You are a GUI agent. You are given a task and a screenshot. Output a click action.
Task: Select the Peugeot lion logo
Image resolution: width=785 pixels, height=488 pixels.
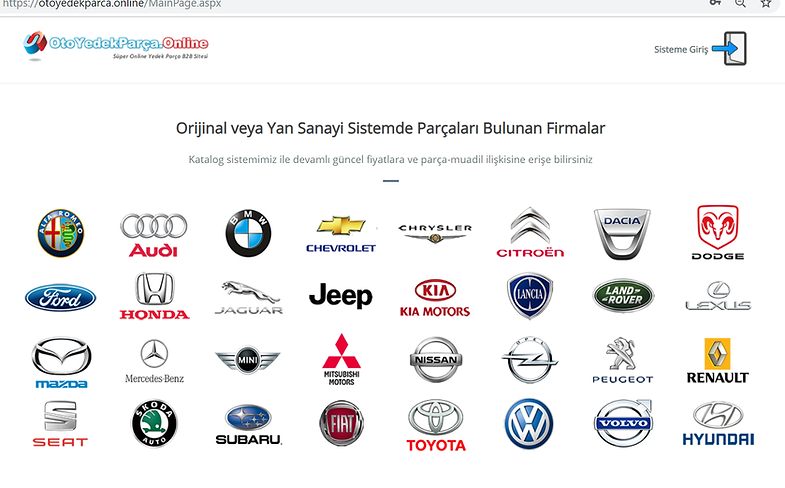point(622,360)
